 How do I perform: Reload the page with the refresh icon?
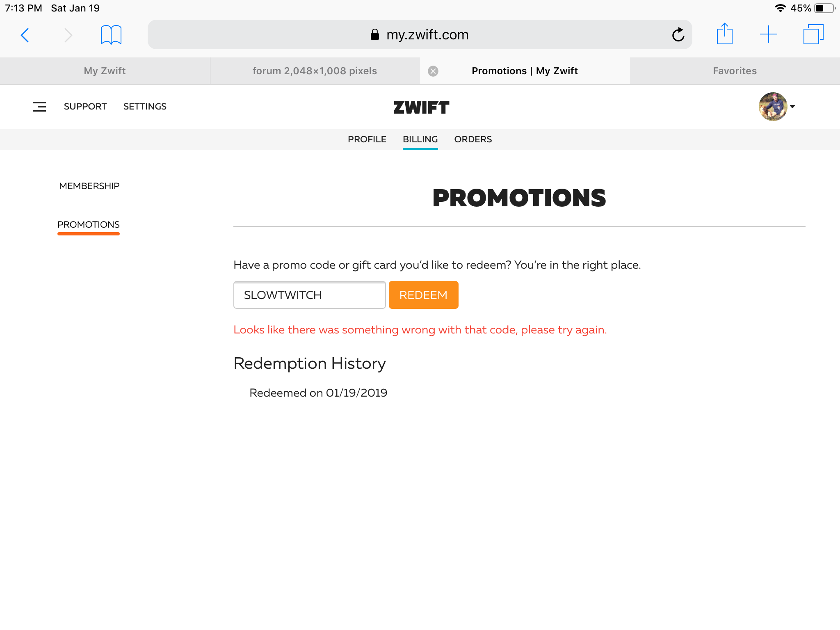[678, 35]
